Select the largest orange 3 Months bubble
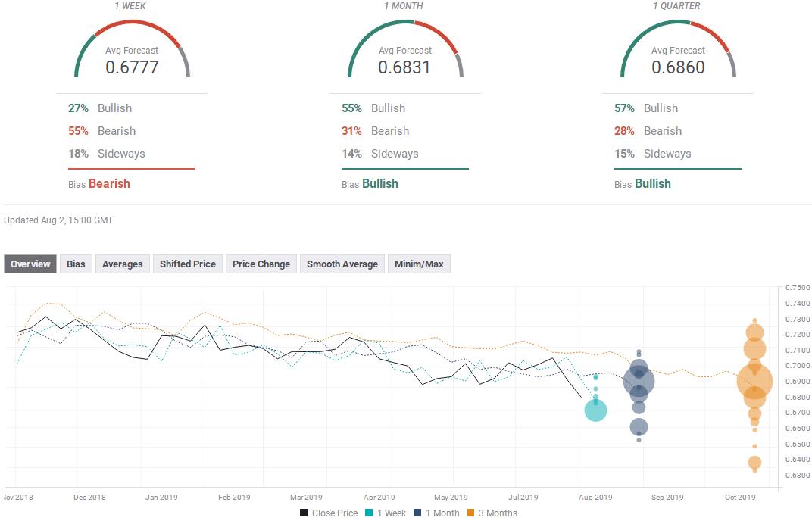Image resolution: width=812 pixels, height=518 pixels. pos(754,382)
